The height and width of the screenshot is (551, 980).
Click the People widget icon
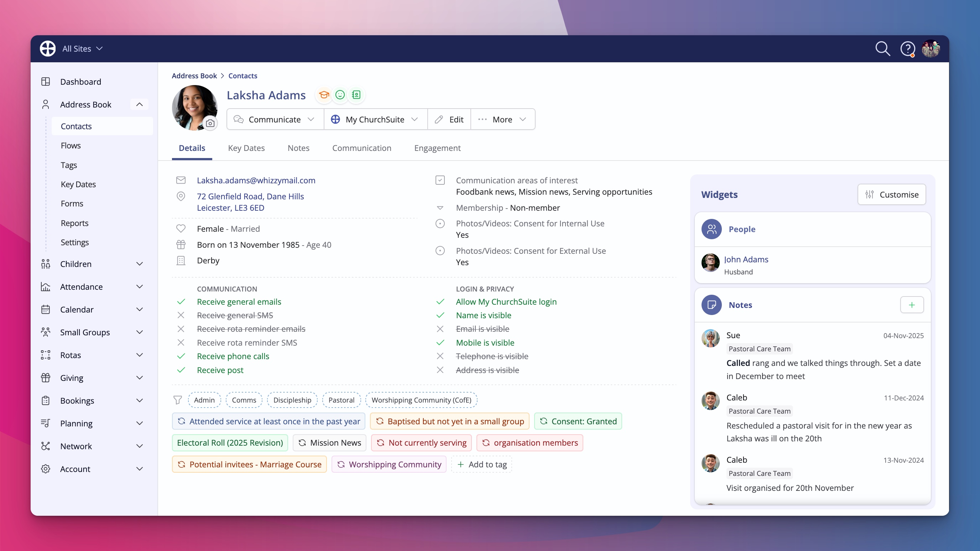tap(711, 229)
